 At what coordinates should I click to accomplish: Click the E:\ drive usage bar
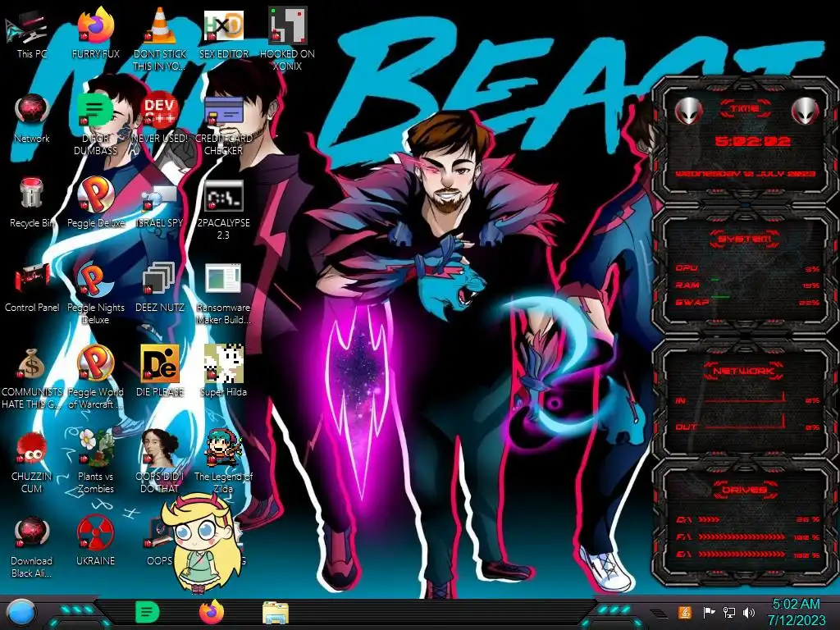pos(748,555)
